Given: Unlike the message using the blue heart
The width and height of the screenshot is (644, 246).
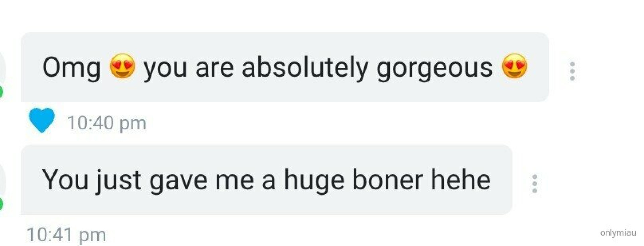Looking at the screenshot, I should coord(42,120).
